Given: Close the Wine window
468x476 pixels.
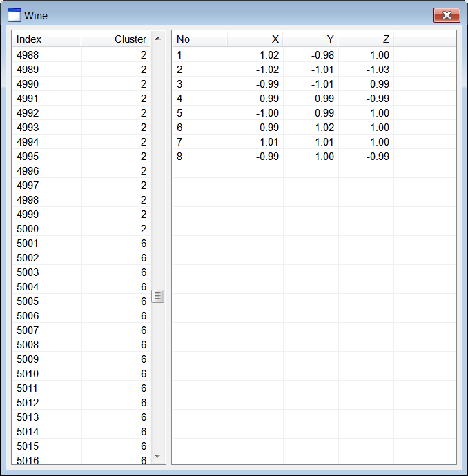Looking at the screenshot, I should pos(447,15).
